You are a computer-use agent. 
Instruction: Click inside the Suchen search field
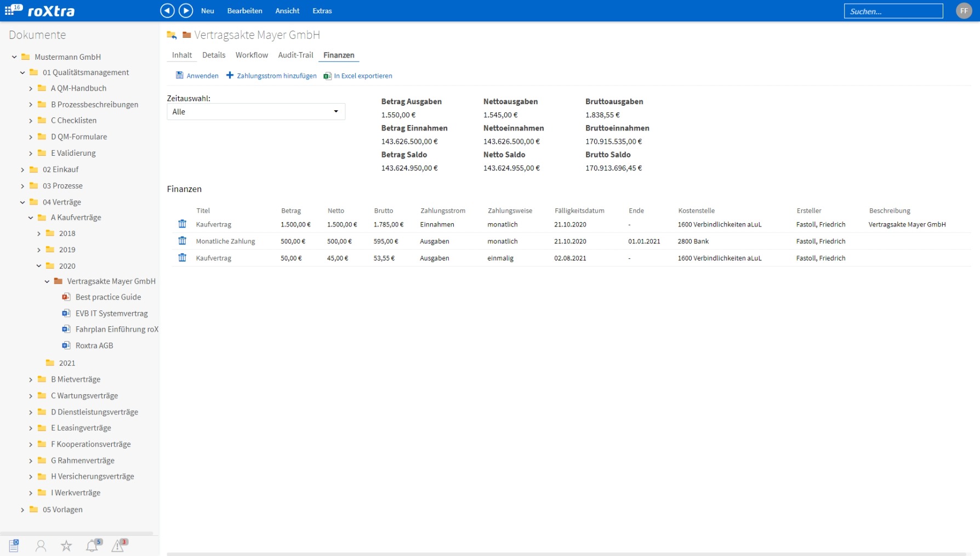click(893, 10)
